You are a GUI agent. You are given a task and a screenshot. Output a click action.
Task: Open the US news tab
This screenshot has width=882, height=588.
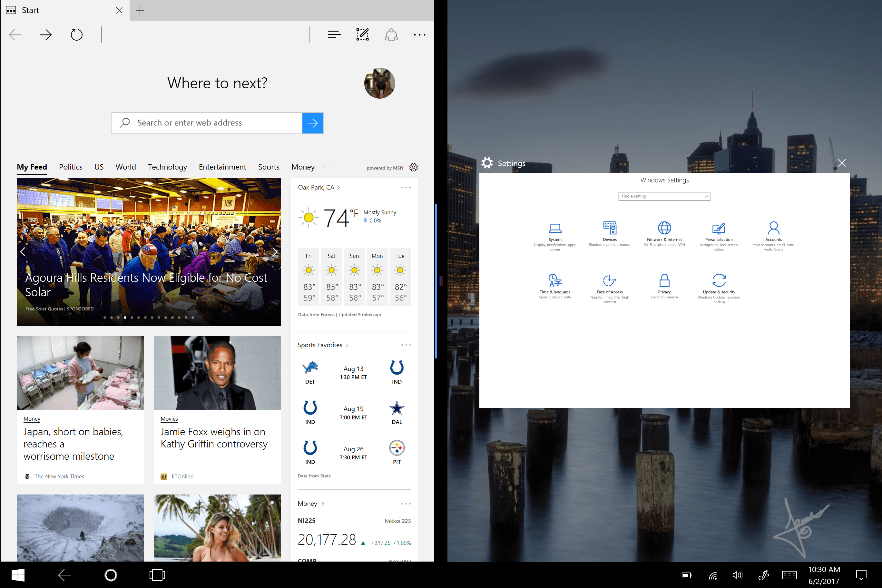[99, 167]
